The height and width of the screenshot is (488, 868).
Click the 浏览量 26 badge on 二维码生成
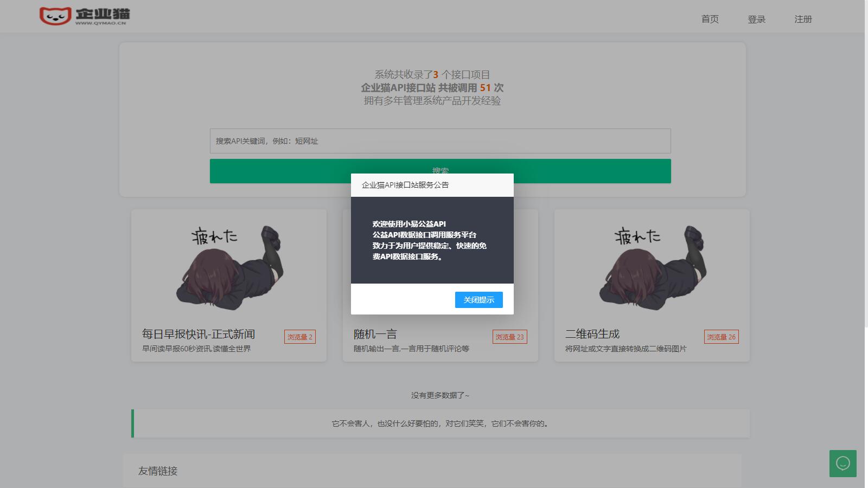721,337
